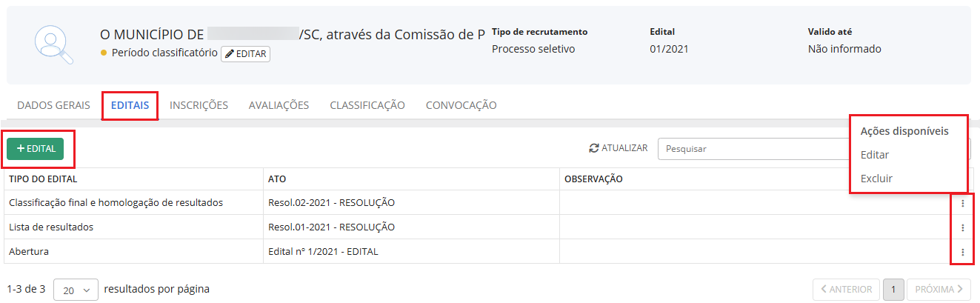The width and height of the screenshot is (980, 303).
Task: Open the CLASSIFICAÇÃO tab
Action: (x=367, y=105)
